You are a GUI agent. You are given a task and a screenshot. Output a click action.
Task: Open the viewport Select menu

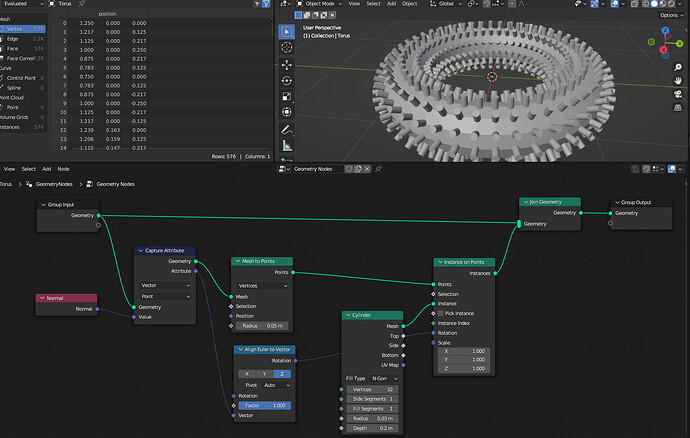(x=373, y=4)
